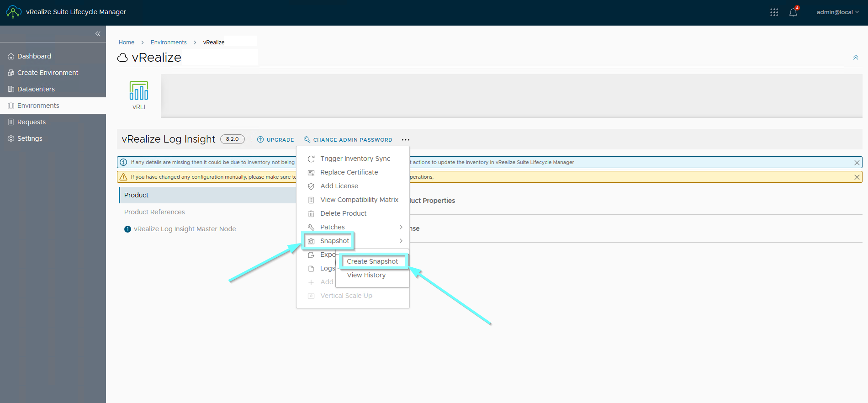Click the 8.2.0 version badge
The width and height of the screenshot is (868, 403).
coord(233,139)
